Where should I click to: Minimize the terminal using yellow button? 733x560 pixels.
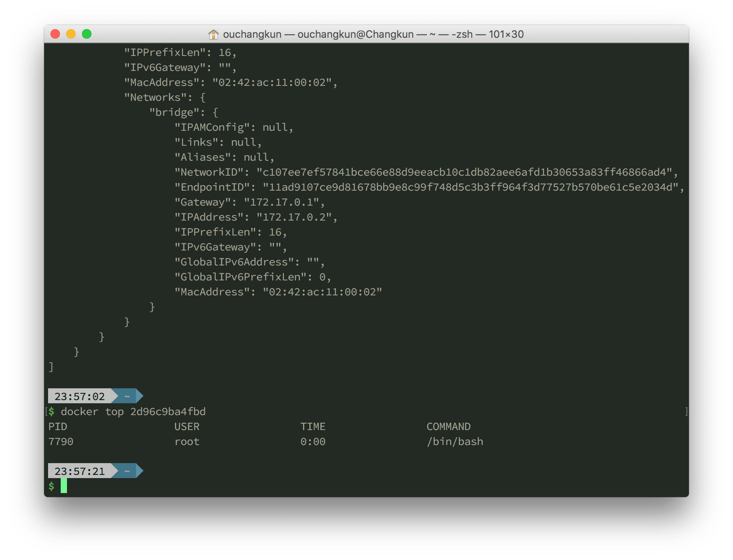tap(71, 34)
